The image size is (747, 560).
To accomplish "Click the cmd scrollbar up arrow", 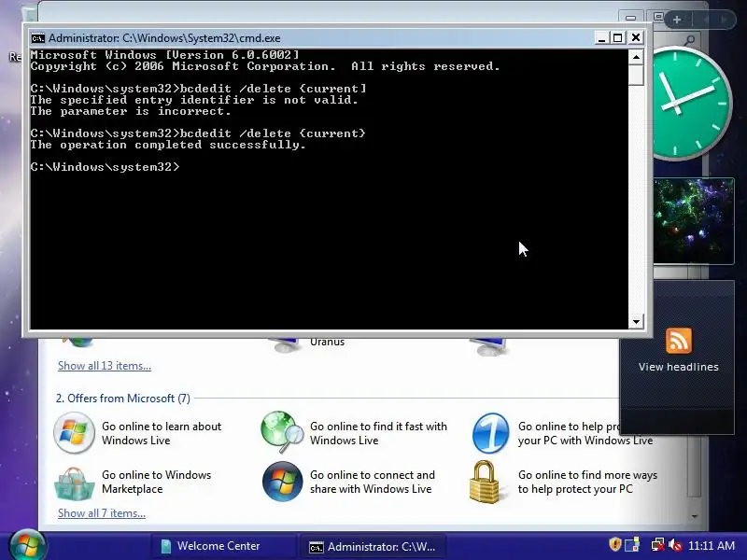I will coord(636,57).
